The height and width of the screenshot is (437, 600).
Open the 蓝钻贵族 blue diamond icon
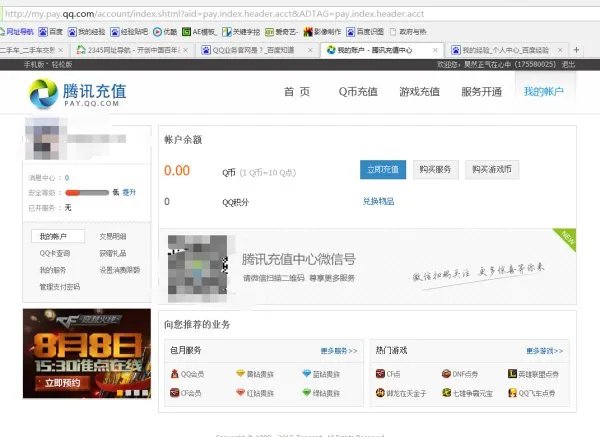coord(307,373)
